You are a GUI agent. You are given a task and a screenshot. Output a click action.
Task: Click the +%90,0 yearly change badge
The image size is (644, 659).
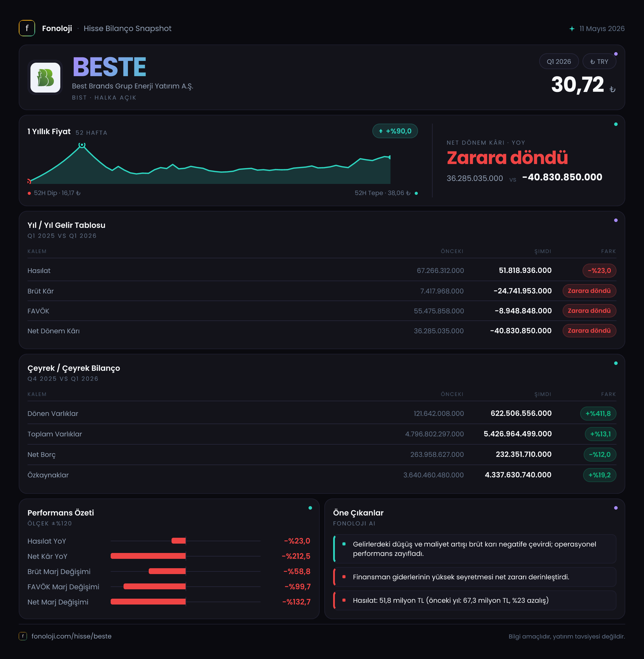395,131
